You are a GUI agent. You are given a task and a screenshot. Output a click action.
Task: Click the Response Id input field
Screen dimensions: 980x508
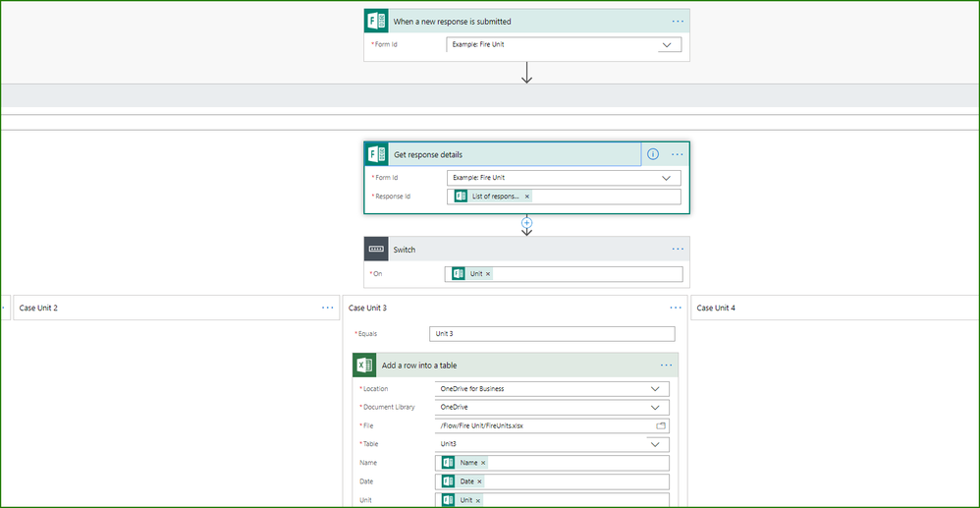click(564, 197)
